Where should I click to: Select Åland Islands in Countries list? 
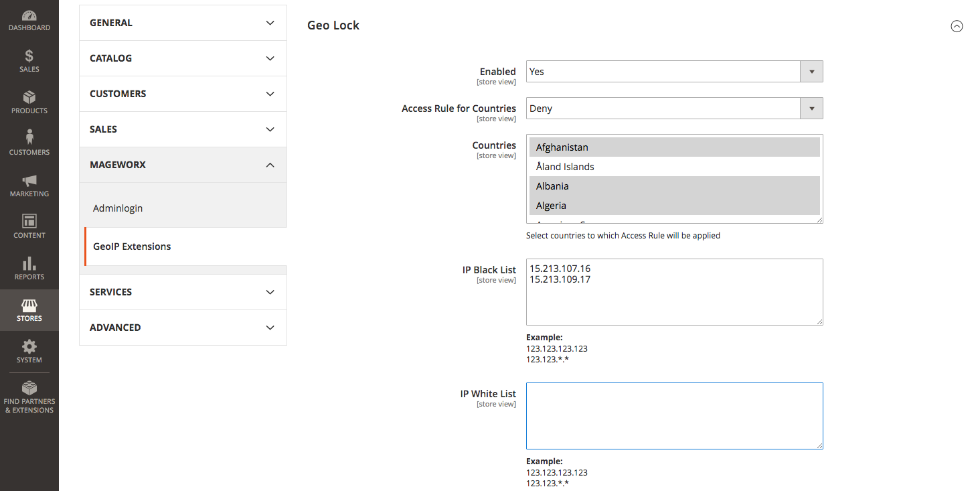tap(674, 167)
